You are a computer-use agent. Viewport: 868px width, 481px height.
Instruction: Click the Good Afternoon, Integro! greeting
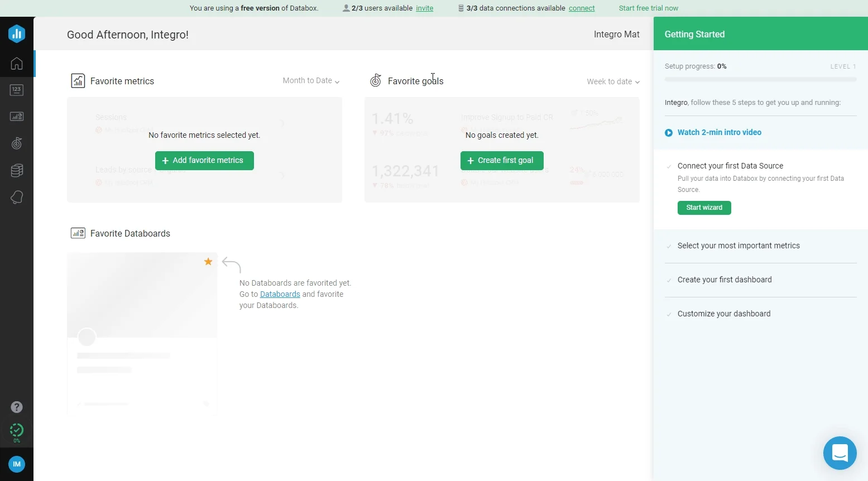coord(128,35)
